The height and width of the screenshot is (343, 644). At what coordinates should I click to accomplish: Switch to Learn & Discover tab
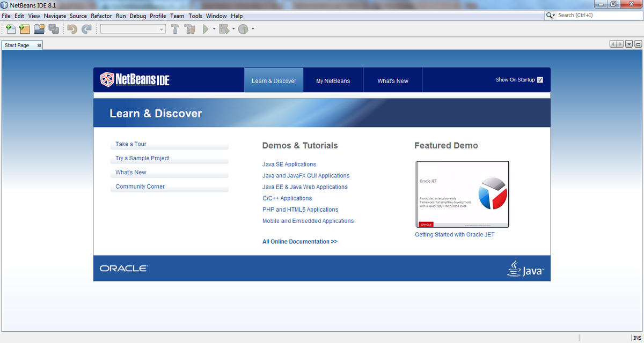(274, 80)
